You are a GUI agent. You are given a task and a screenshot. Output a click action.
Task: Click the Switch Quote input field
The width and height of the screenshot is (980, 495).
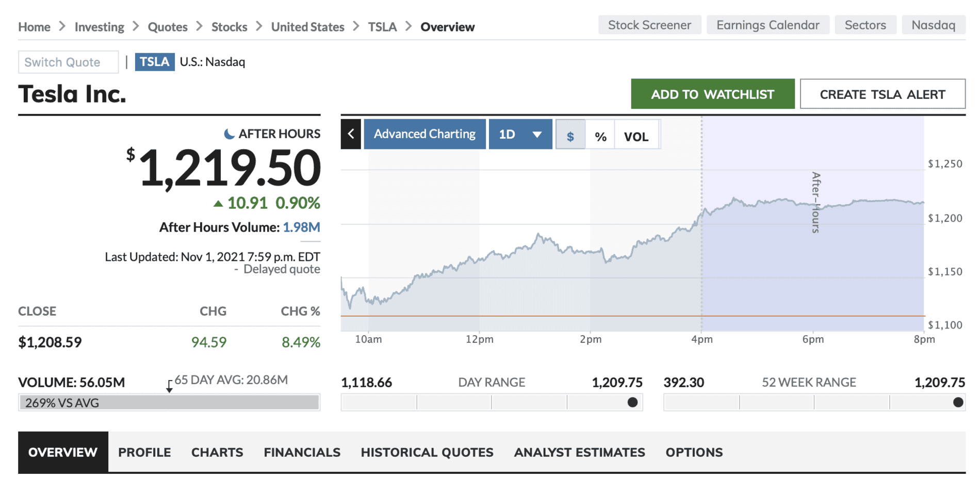(68, 62)
